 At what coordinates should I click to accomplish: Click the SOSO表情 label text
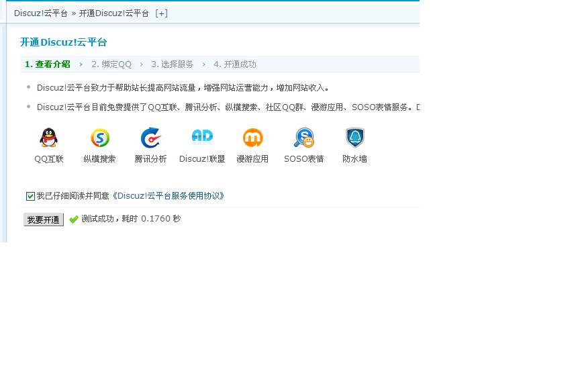coord(304,159)
